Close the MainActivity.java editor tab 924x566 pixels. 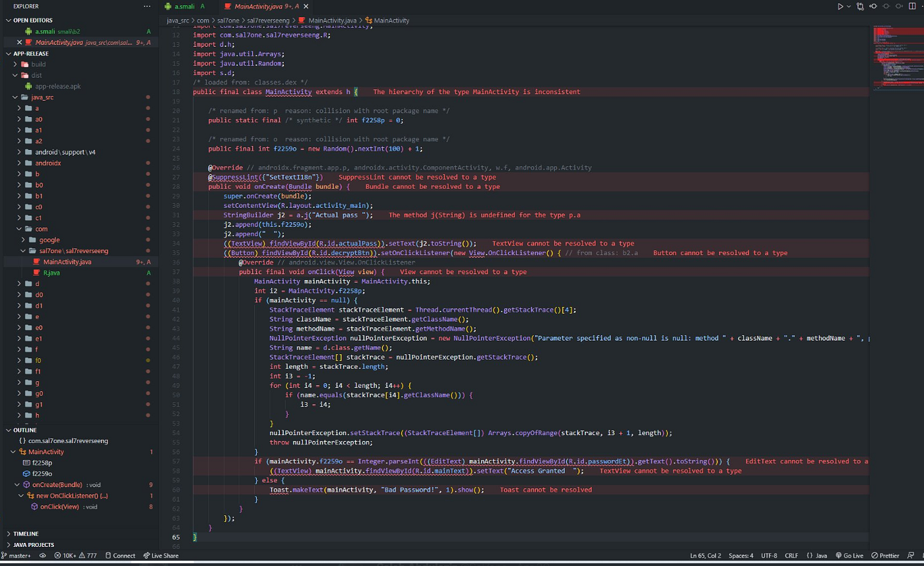coord(306,7)
